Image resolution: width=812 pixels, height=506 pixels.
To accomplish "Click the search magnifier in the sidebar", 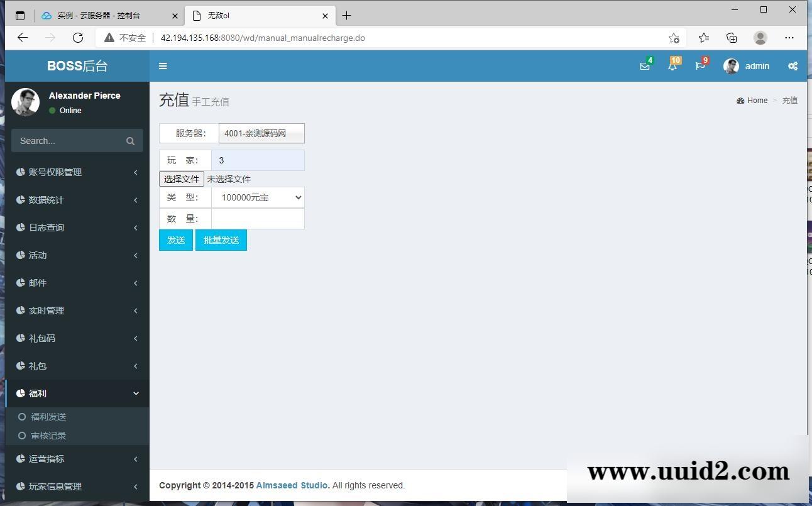I will (x=130, y=141).
